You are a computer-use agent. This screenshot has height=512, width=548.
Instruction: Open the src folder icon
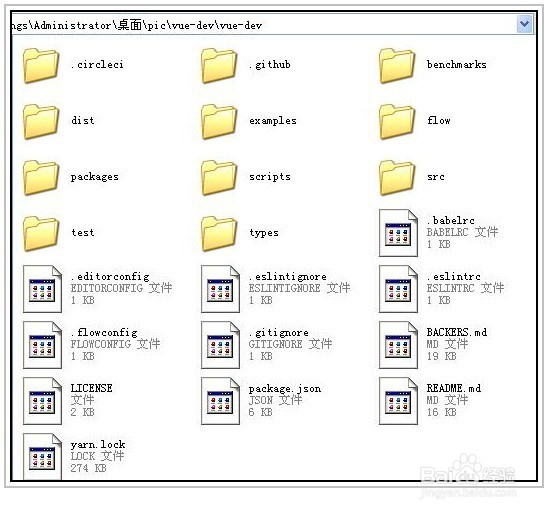[397, 178]
